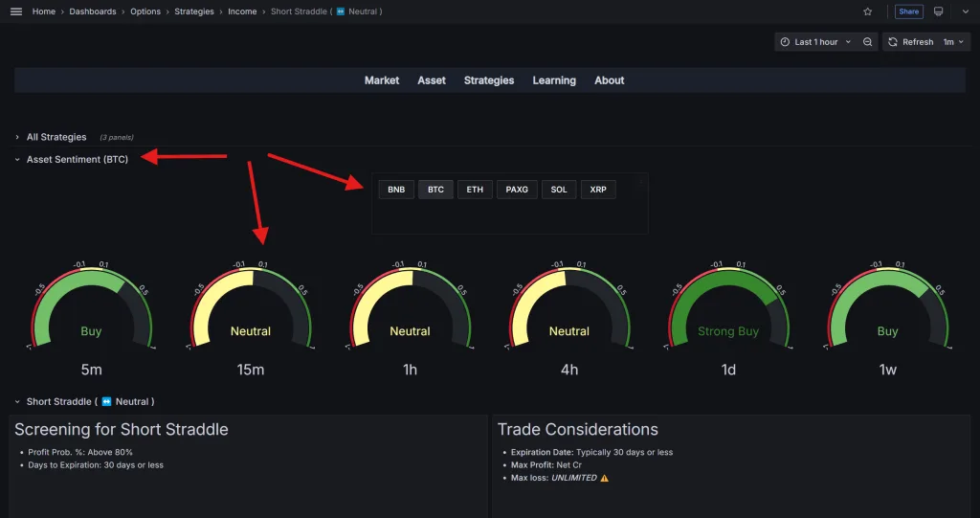Open the Market menu item
Screen dimensions: 980x518
click(382, 80)
